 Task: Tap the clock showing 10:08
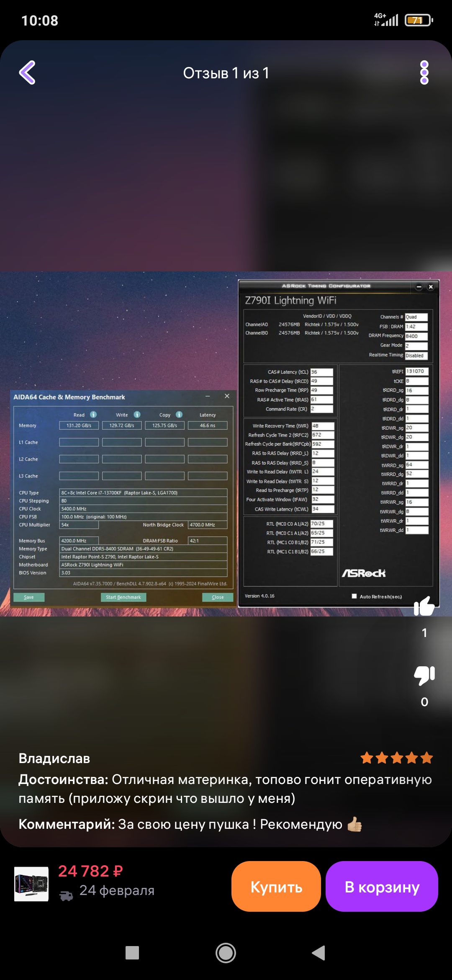click(40, 21)
